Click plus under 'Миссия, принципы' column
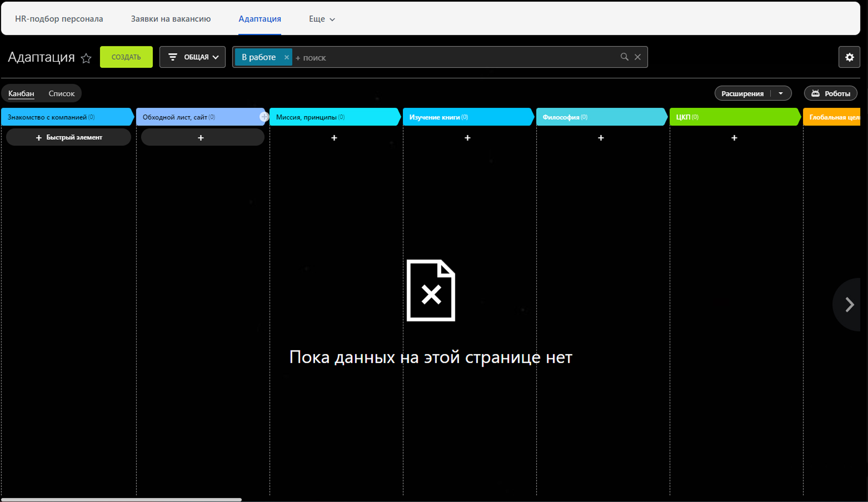Screen dimensions: 868x502 [x=334, y=138]
